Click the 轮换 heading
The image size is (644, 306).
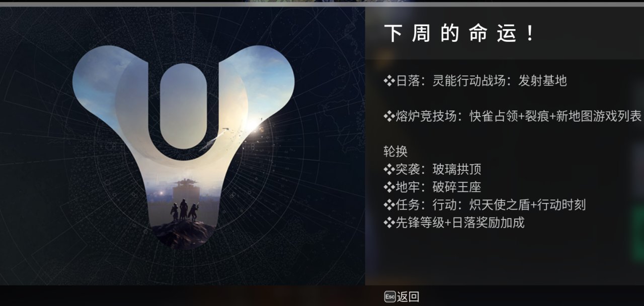point(395,152)
